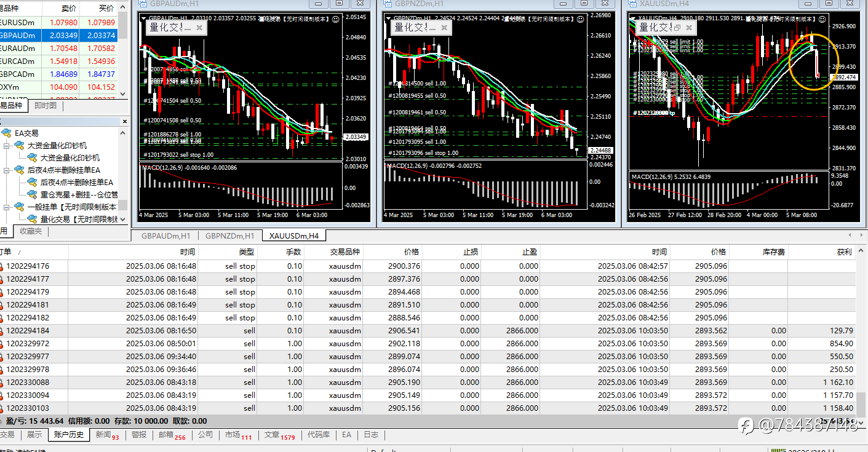Viewport: 868px width, 452px height.
Task: Click the XAUUSDm,H4 chart window title icon
Action: pos(633,4)
